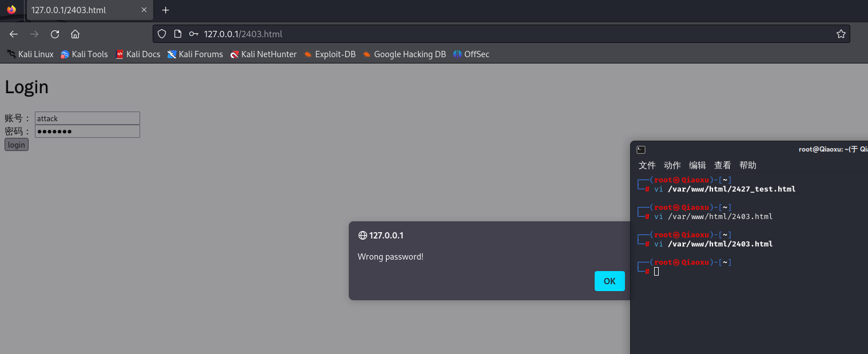Viewport: 868px width, 354px height.
Task: Open the browser home page
Action: pyautogui.click(x=75, y=34)
